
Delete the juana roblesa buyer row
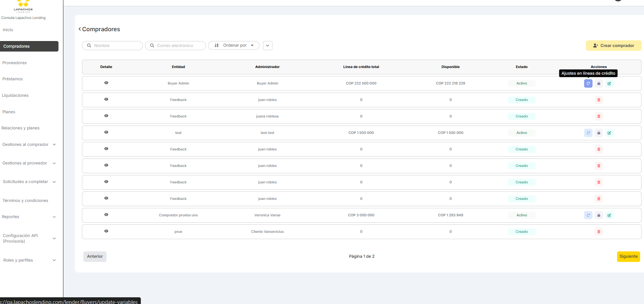coord(598,116)
